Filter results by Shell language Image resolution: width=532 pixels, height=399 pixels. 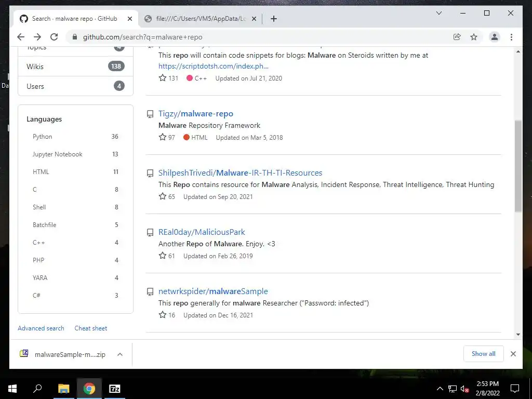75,207
